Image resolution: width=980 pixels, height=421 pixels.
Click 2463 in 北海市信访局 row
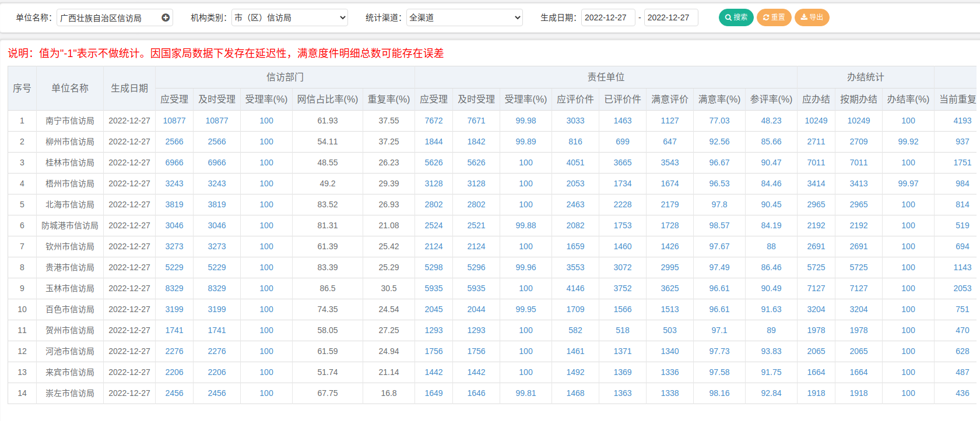tap(575, 204)
